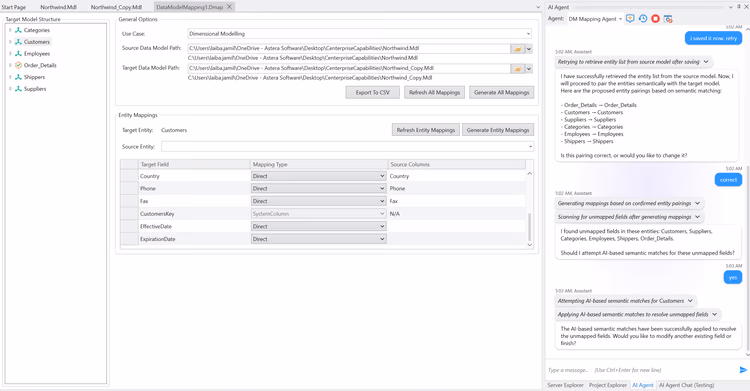750x391 pixels.
Task: Send message with the blue arrow icon
Action: [x=743, y=370]
